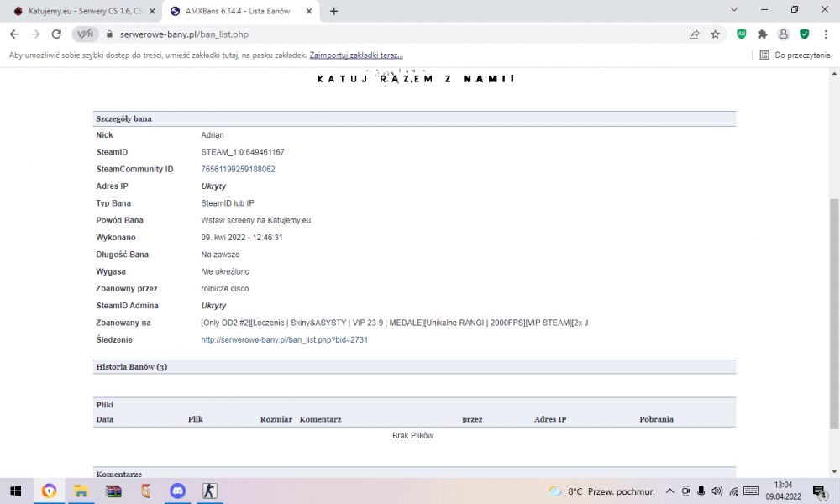Open SteamCommunity ID 76561199259188062 link
Screen dimensions: 840x504
pyautogui.click(x=238, y=169)
